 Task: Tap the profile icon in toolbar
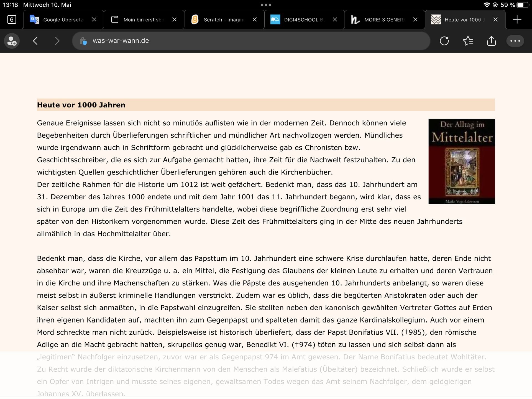pyautogui.click(x=12, y=41)
